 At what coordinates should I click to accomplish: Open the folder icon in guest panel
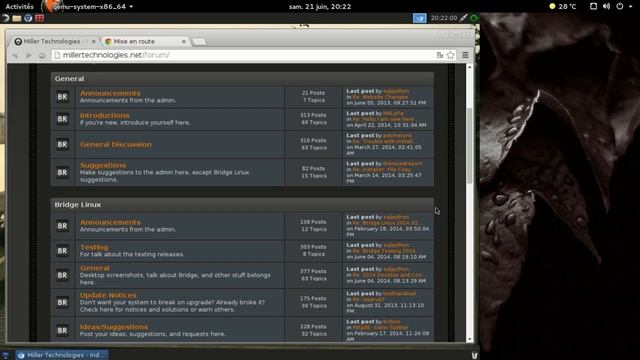point(17,18)
